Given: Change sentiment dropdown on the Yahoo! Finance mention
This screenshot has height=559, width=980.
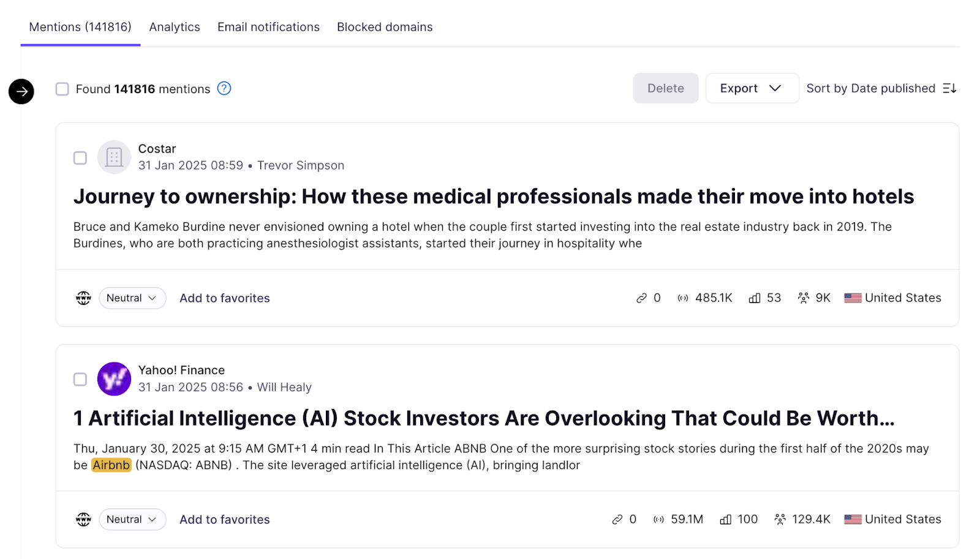Looking at the screenshot, I should (x=132, y=519).
